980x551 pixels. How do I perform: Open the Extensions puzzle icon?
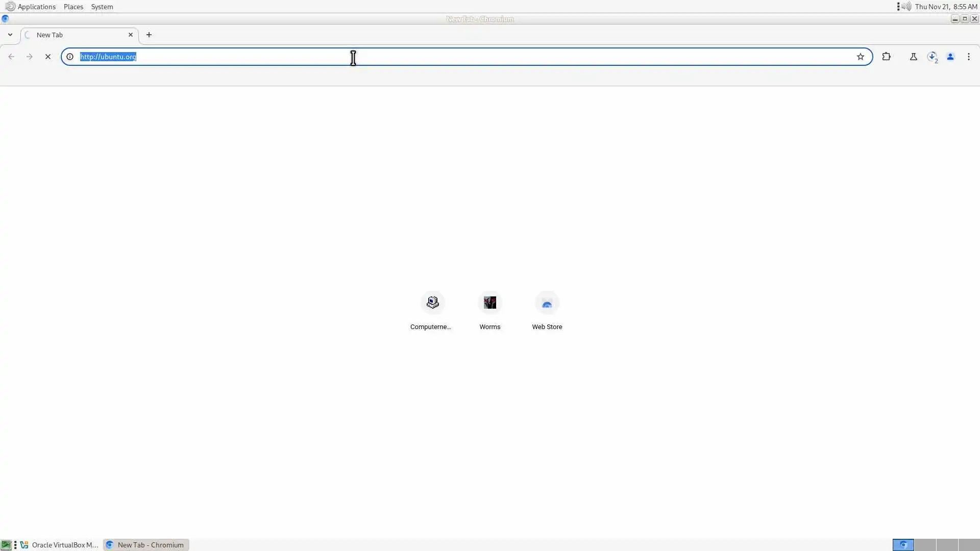click(887, 57)
